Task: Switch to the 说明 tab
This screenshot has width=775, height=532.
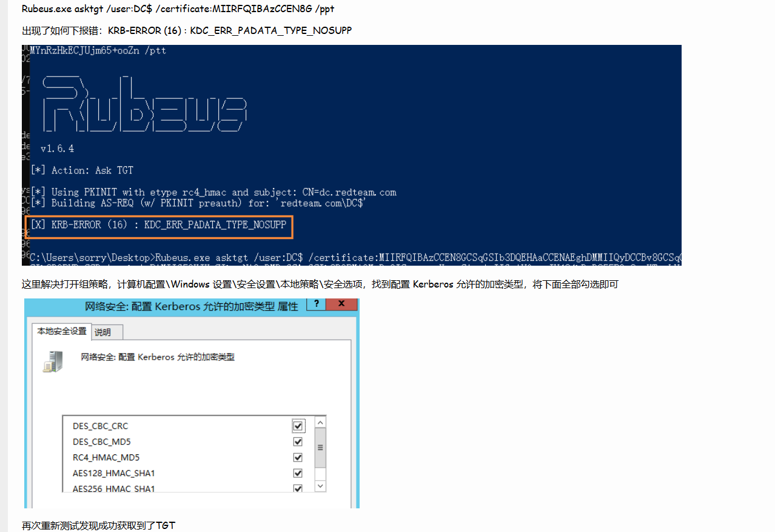Action: tap(107, 332)
